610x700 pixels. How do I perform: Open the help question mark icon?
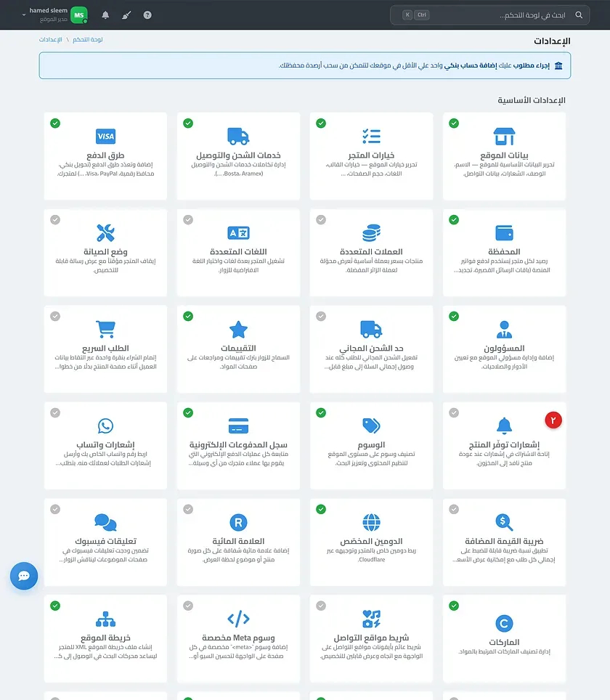tap(147, 15)
